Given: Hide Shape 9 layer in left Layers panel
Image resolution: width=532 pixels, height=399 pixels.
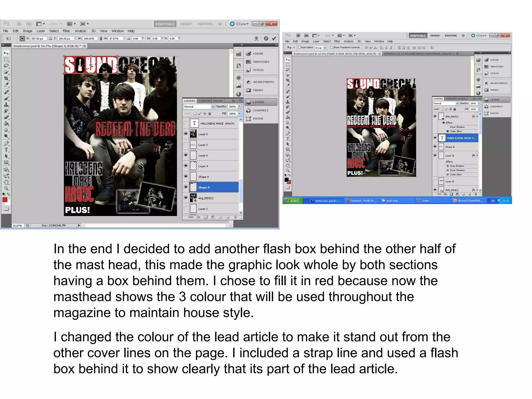Looking at the screenshot, I should pos(186,187).
